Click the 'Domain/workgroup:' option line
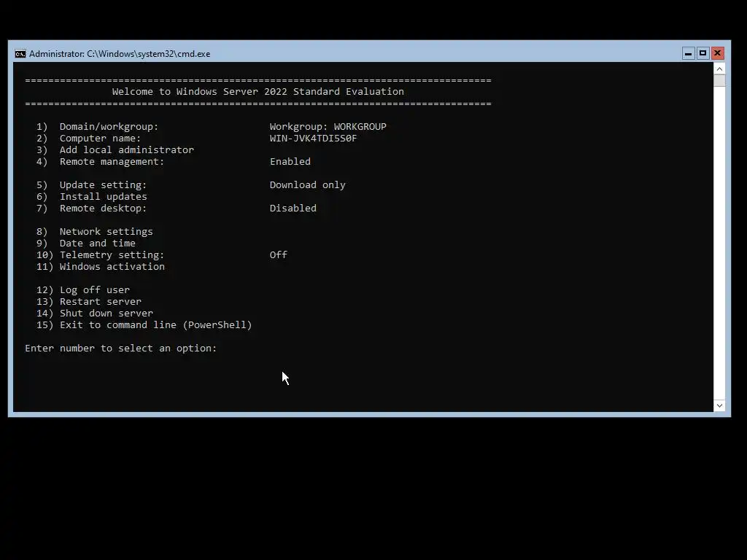Viewport: 747px width, 560px height. [x=97, y=127]
